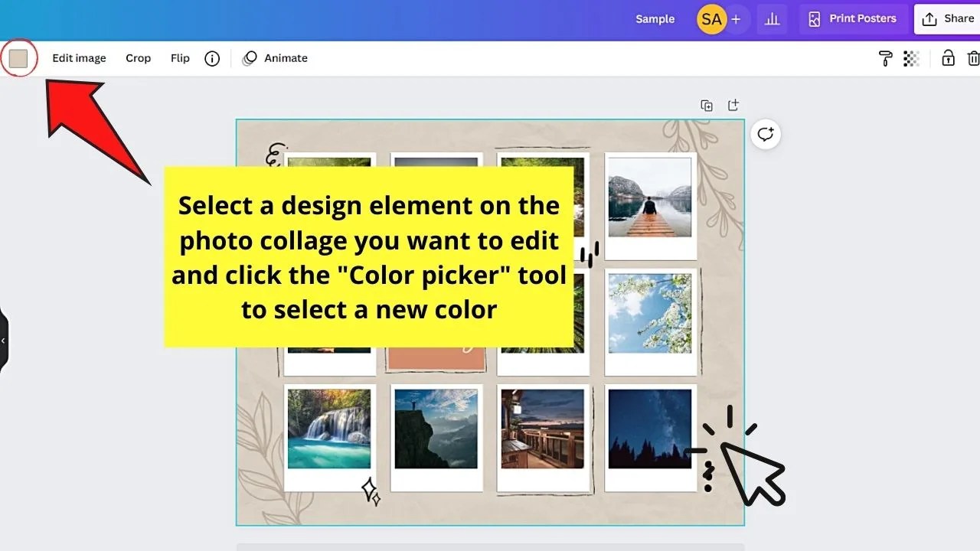Click the beige color swatch tile
Image resolution: width=980 pixels, height=551 pixels.
coord(18,57)
